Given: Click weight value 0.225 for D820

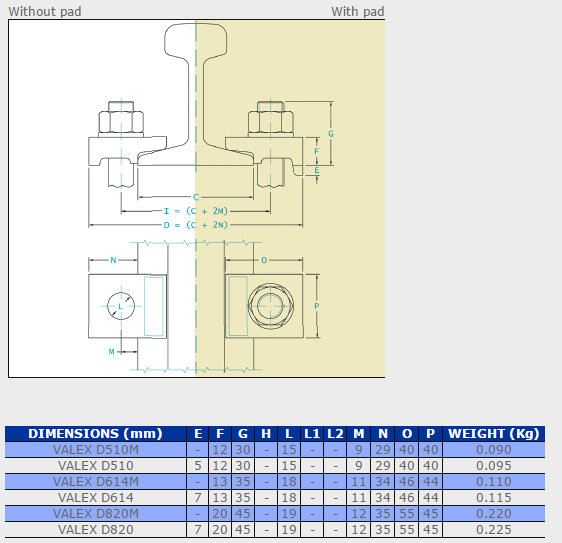Looking at the screenshot, I should 494,529.
